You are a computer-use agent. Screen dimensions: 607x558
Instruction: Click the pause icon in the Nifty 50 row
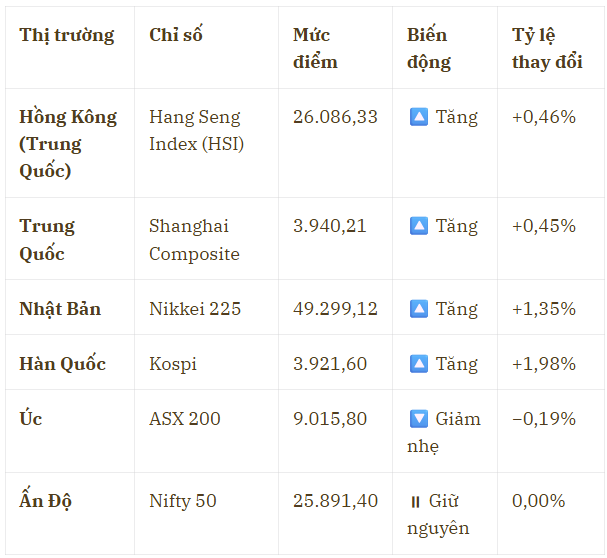(x=415, y=501)
